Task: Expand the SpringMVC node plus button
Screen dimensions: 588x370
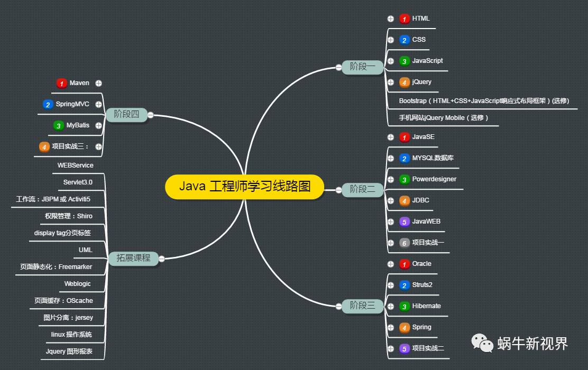Action: point(99,104)
